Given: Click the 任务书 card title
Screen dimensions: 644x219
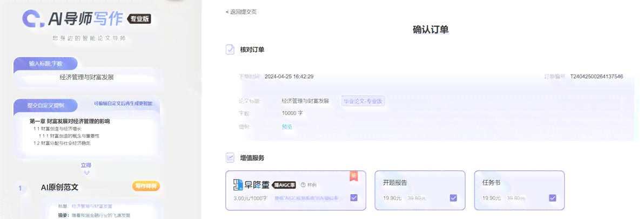Looking at the screenshot, I should [492, 182].
